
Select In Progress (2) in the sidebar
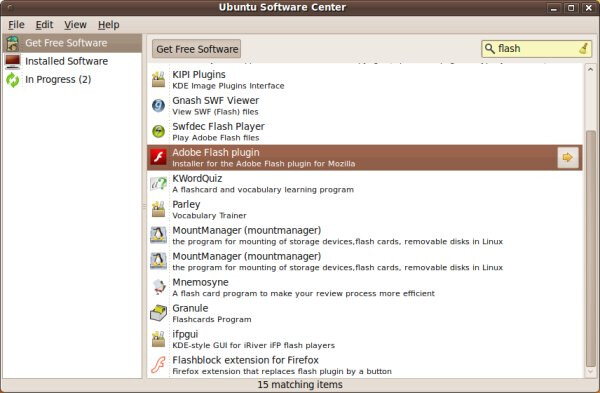[72, 80]
